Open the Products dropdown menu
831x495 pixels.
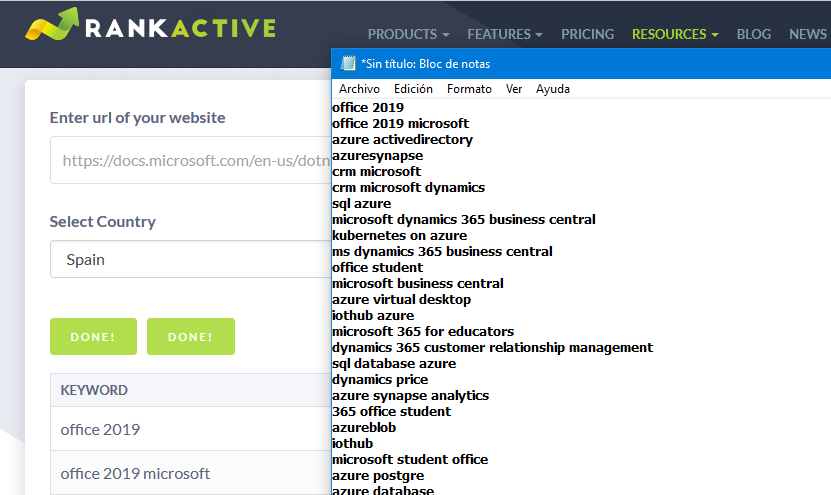pos(408,34)
